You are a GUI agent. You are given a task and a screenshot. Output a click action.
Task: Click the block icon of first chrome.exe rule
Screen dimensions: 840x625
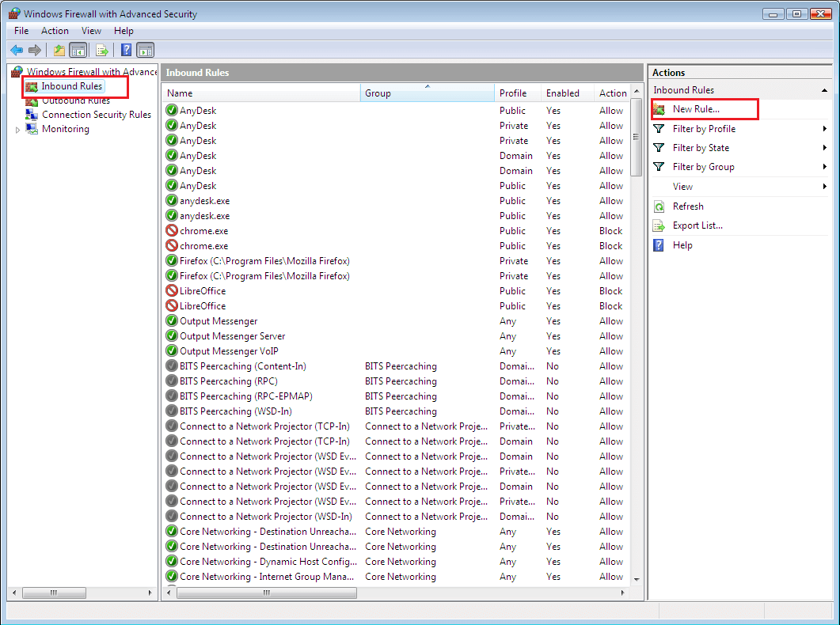[172, 231]
